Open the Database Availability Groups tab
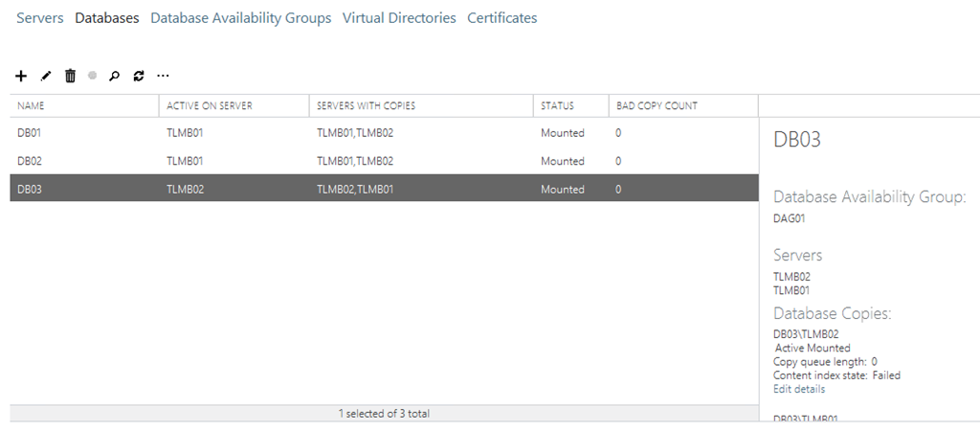 [240, 18]
